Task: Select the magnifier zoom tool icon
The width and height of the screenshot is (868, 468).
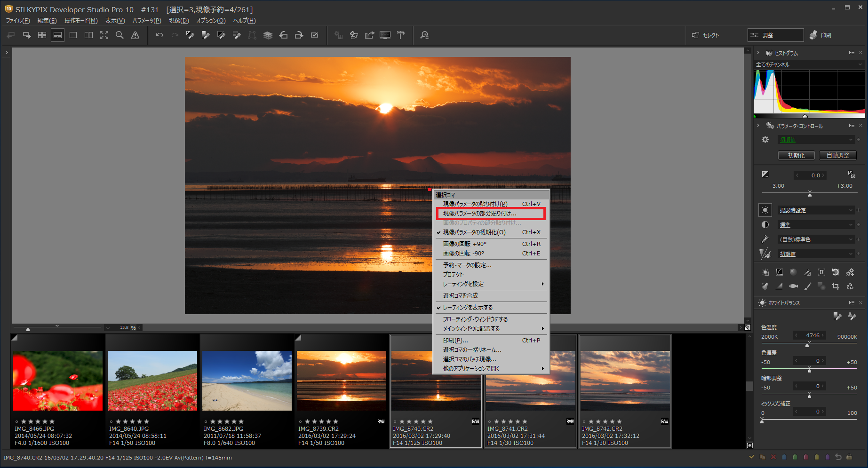Action: pyautogui.click(x=119, y=35)
